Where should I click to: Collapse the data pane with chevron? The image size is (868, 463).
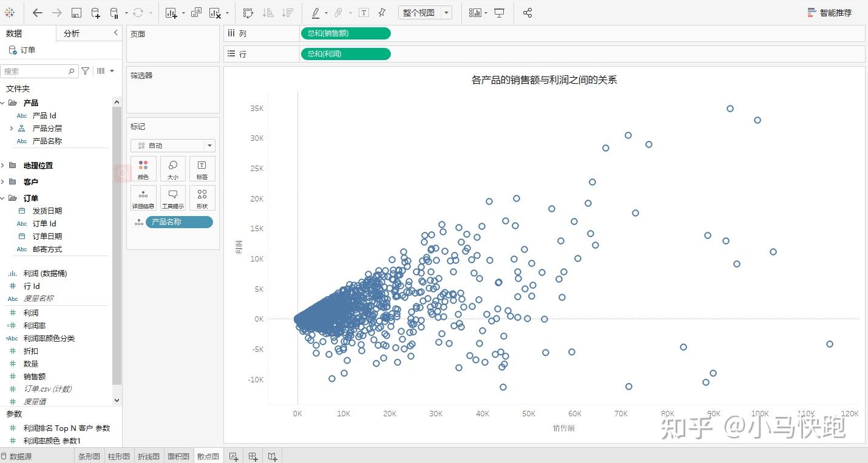pos(116,33)
